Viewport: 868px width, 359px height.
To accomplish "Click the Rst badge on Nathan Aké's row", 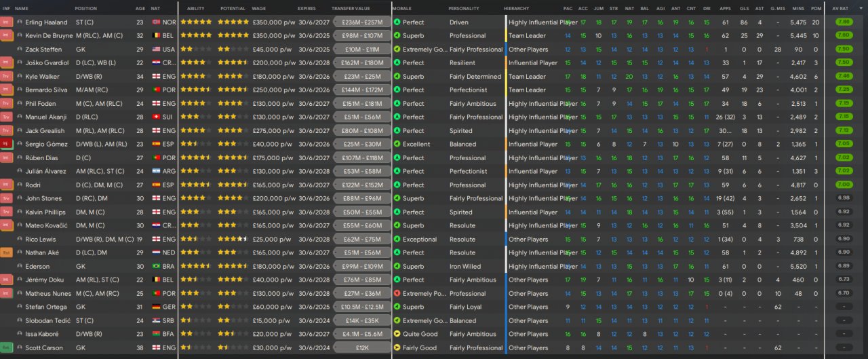I will 6,253.
